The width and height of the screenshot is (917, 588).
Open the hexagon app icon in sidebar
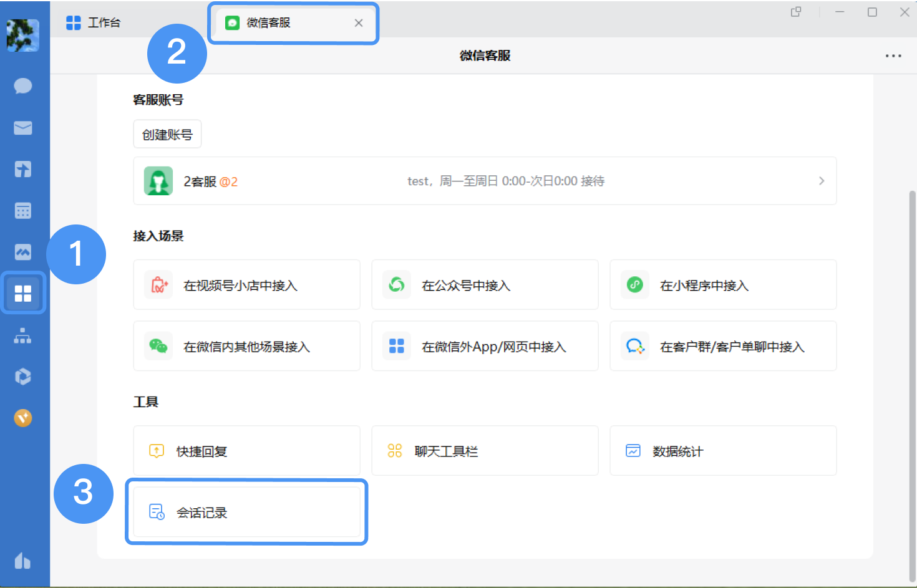(x=23, y=377)
